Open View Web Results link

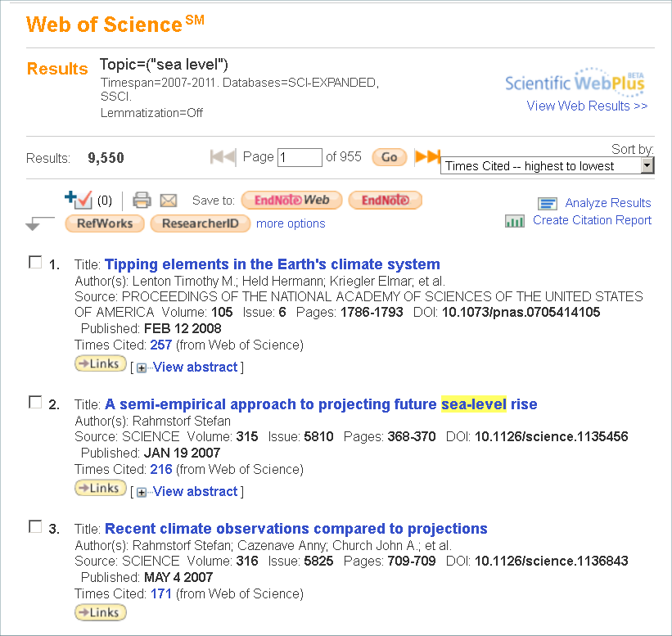tap(587, 106)
